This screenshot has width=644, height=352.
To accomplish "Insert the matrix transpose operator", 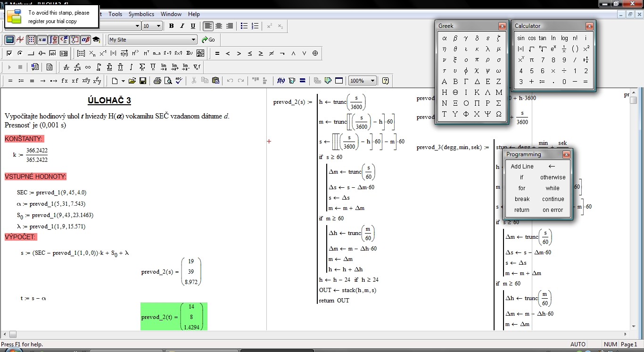I will coord(147,53).
